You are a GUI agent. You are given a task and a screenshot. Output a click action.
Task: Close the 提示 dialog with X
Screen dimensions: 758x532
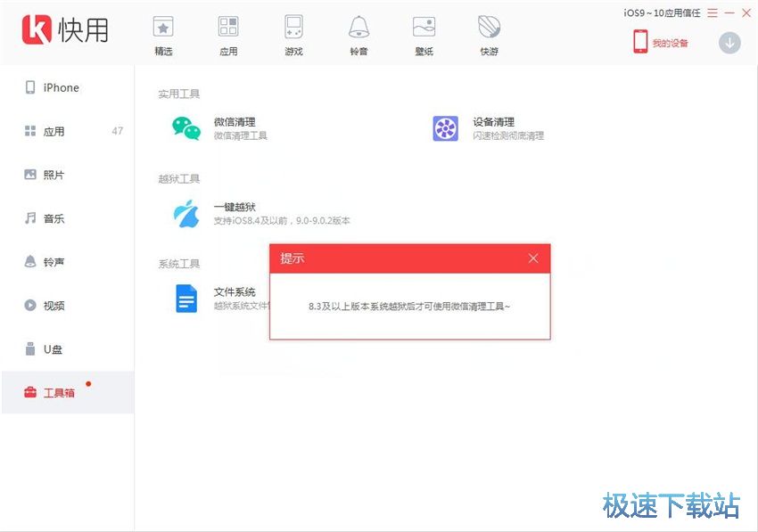[x=532, y=258]
